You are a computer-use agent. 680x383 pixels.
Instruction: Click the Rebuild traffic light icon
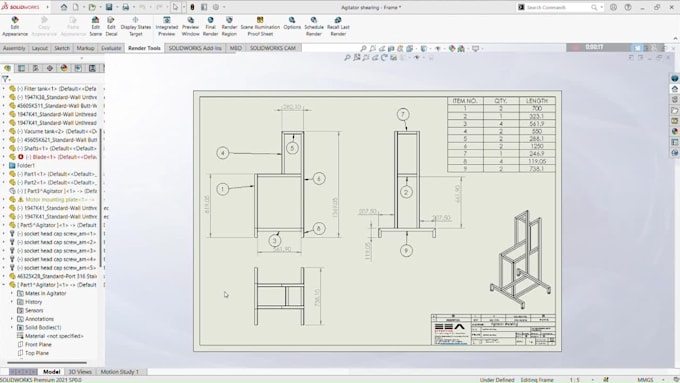tap(192, 7)
